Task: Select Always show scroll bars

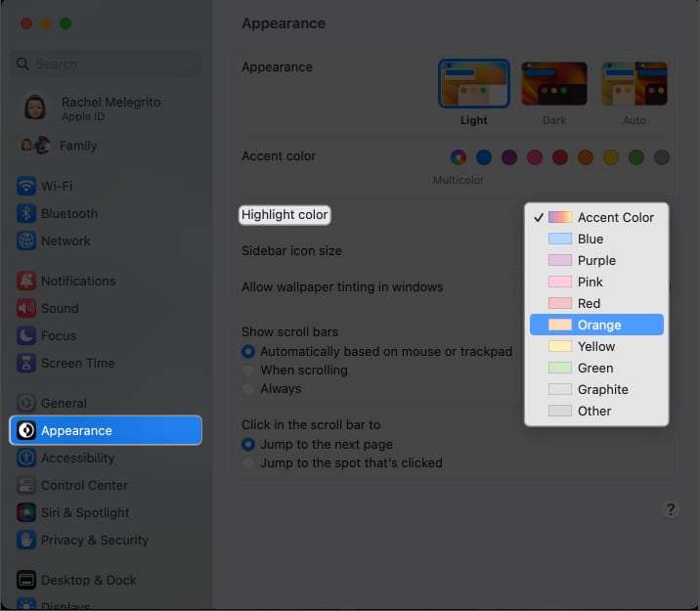Action: coord(248,389)
